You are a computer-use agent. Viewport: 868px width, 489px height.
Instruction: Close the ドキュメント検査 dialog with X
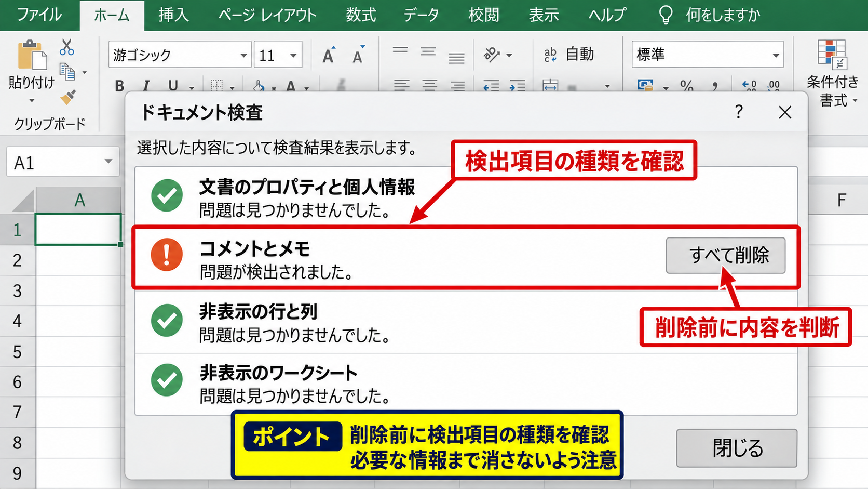785,112
